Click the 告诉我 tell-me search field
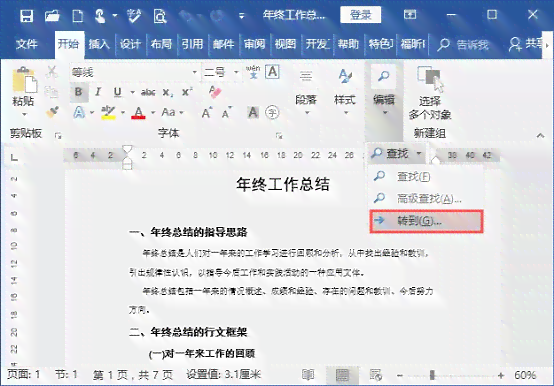Viewport: 554px width, 386px height. pyautogui.click(x=464, y=44)
